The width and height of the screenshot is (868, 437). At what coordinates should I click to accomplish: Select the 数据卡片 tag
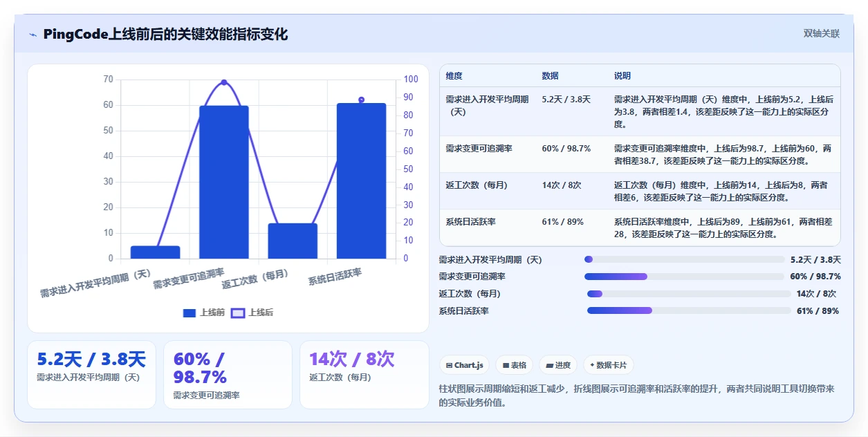coord(609,365)
